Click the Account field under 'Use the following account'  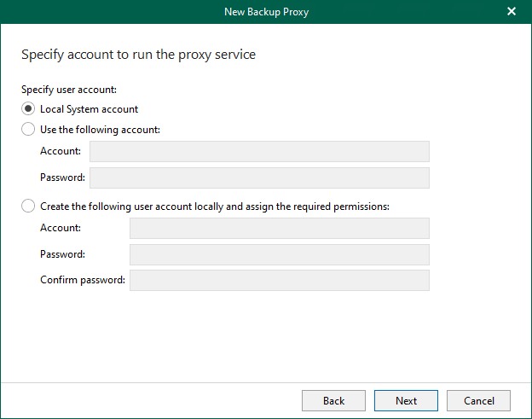[x=259, y=151]
